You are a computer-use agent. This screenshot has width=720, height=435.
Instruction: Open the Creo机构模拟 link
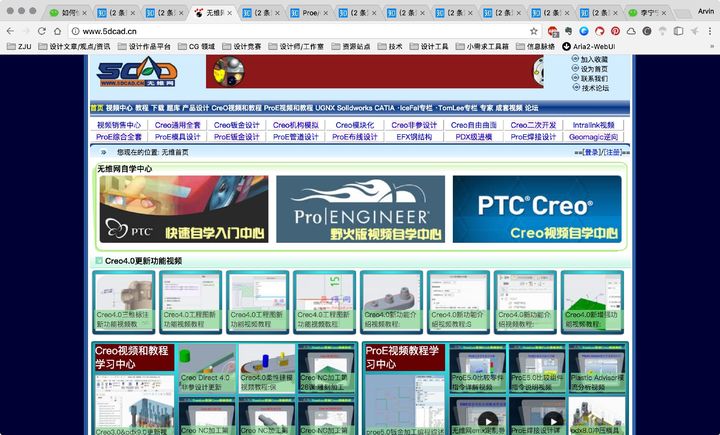tap(296, 125)
